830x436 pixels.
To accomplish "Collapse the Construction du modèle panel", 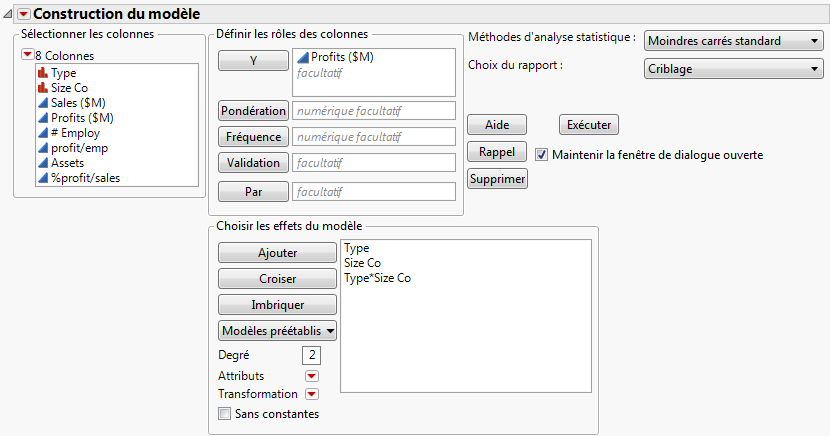I will pyautogui.click(x=8, y=14).
